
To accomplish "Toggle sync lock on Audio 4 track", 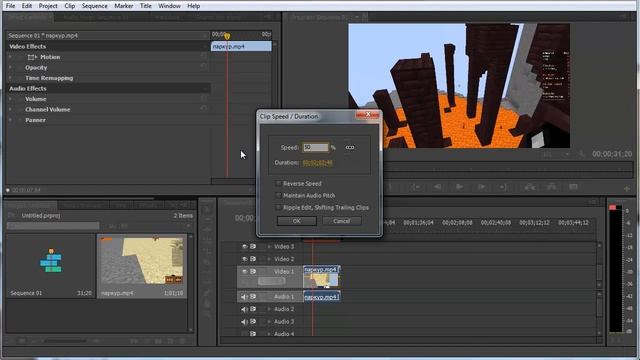I will click(x=253, y=333).
